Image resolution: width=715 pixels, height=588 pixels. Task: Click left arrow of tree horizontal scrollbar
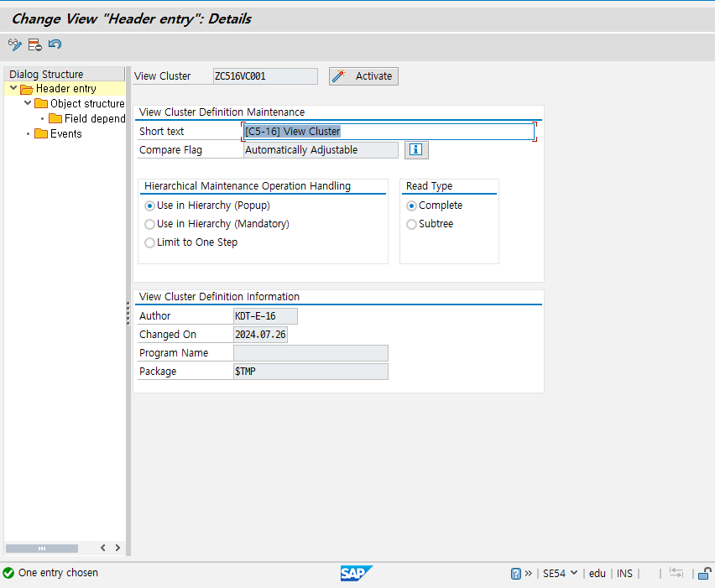pyautogui.click(x=103, y=548)
